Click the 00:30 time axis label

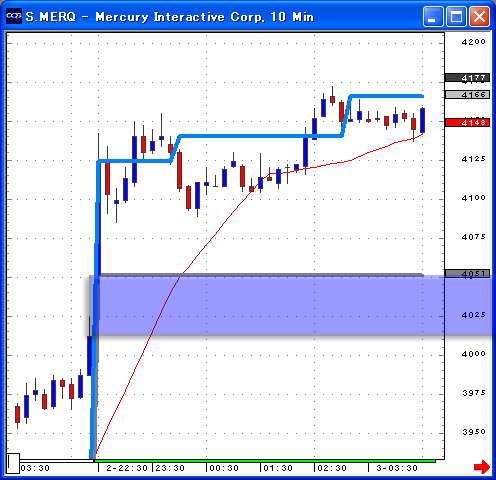[x=224, y=468]
